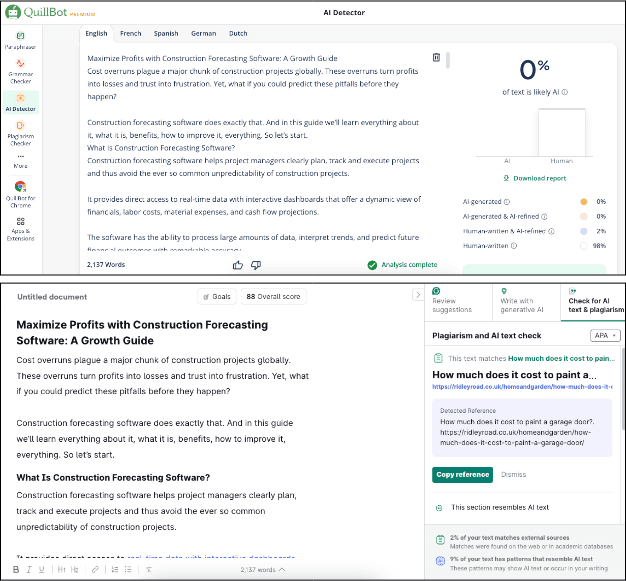Insert a link using the link icon
Screen dimensions: 626x581
pyautogui.click(x=95, y=569)
